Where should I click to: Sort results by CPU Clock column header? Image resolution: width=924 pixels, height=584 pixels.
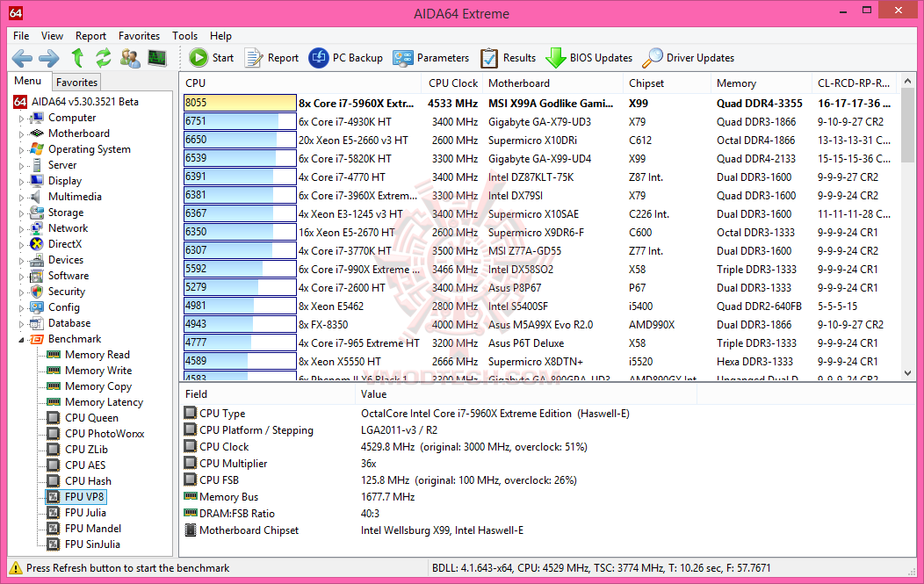452,83
